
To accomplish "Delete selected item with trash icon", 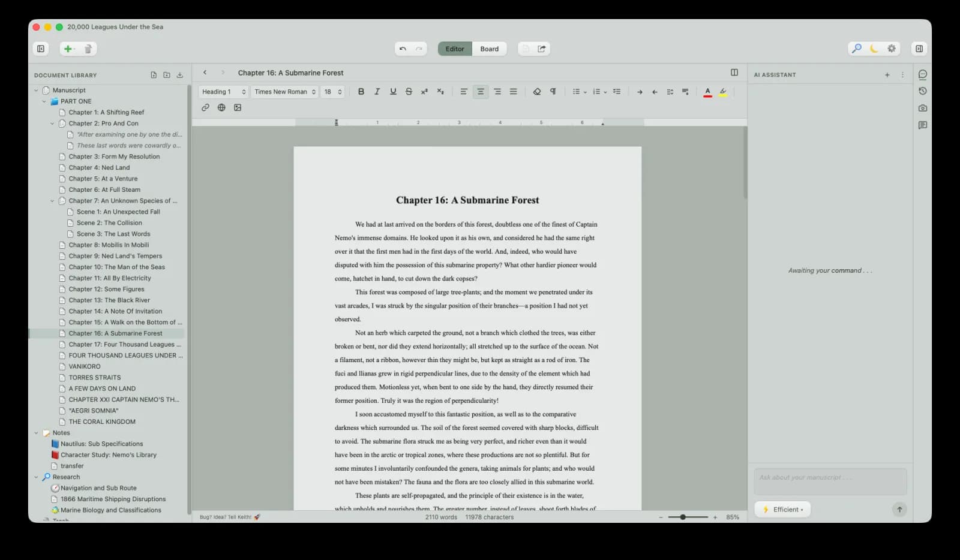I will 88,49.
